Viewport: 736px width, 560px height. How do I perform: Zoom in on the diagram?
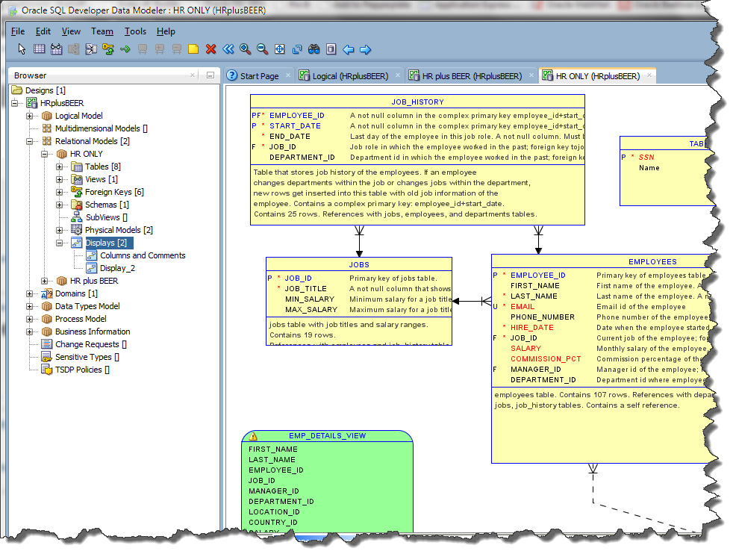point(245,49)
